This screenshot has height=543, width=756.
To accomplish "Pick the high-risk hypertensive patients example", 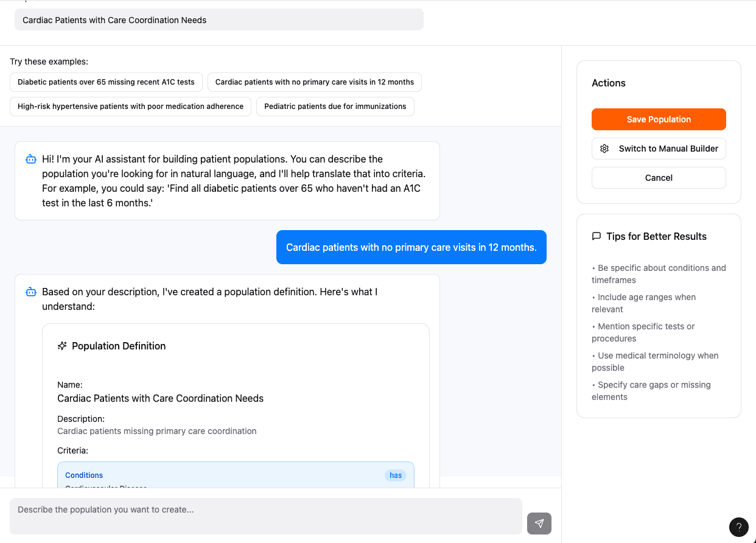I will (130, 107).
